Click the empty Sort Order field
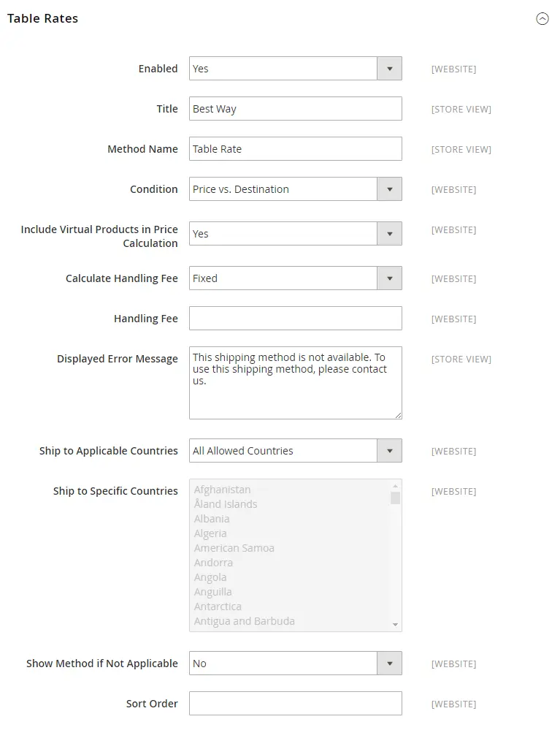The height and width of the screenshot is (730, 560). (295, 703)
